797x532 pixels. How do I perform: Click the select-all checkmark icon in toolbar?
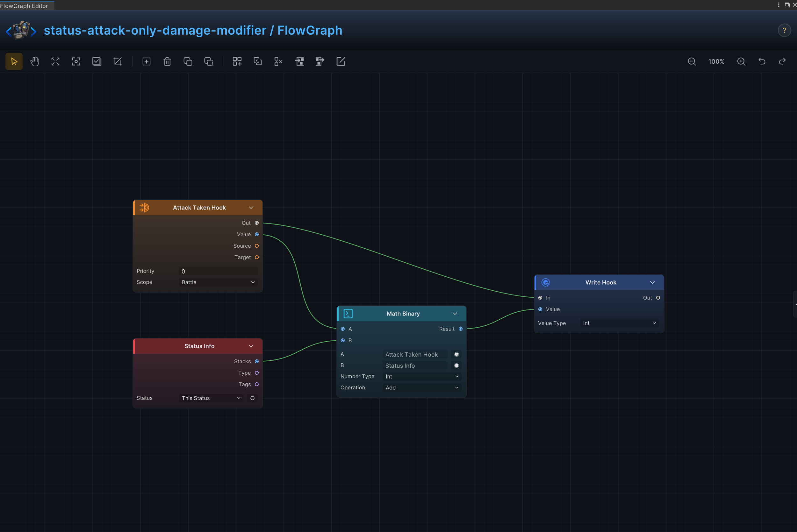97,61
